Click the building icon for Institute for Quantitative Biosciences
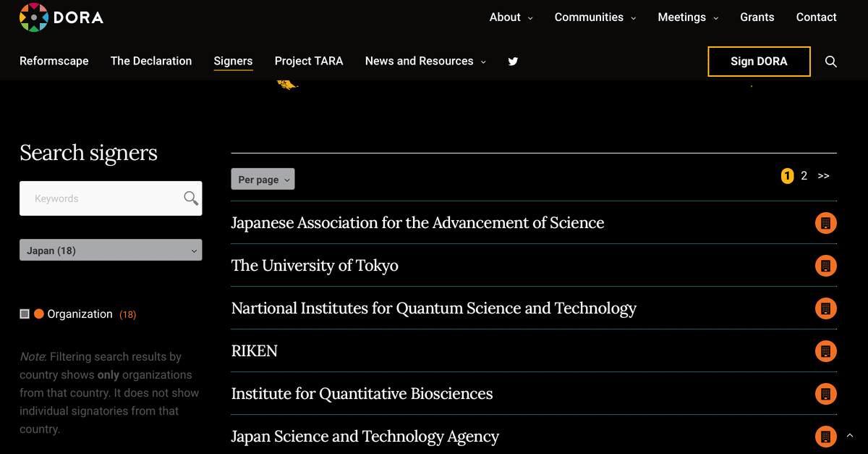The image size is (868, 454). (x=825, y=393)
